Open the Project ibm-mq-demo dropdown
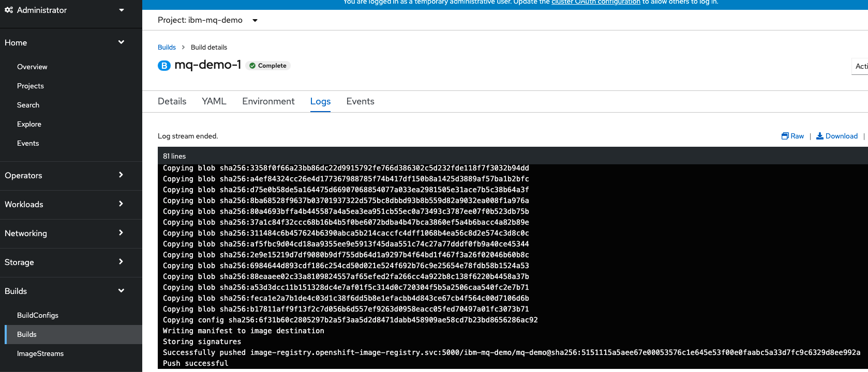868x372 pixels. pos(255,21)
